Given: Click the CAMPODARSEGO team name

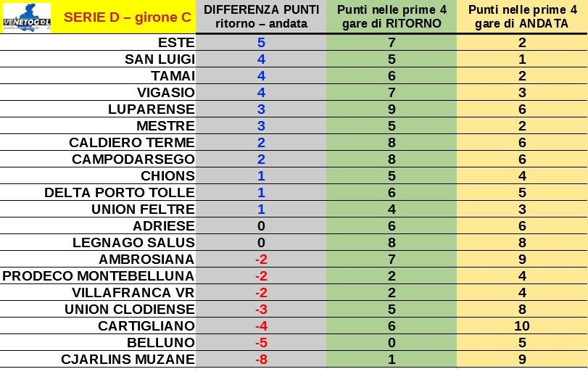Looking at the screenshot, I should tap(133, 159).
